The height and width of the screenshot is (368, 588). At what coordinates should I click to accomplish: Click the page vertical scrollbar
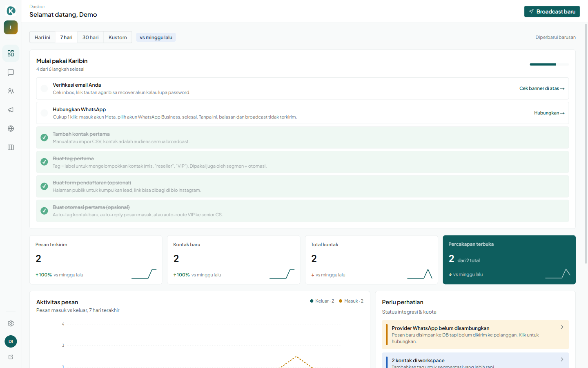click(x=586, y=143)
